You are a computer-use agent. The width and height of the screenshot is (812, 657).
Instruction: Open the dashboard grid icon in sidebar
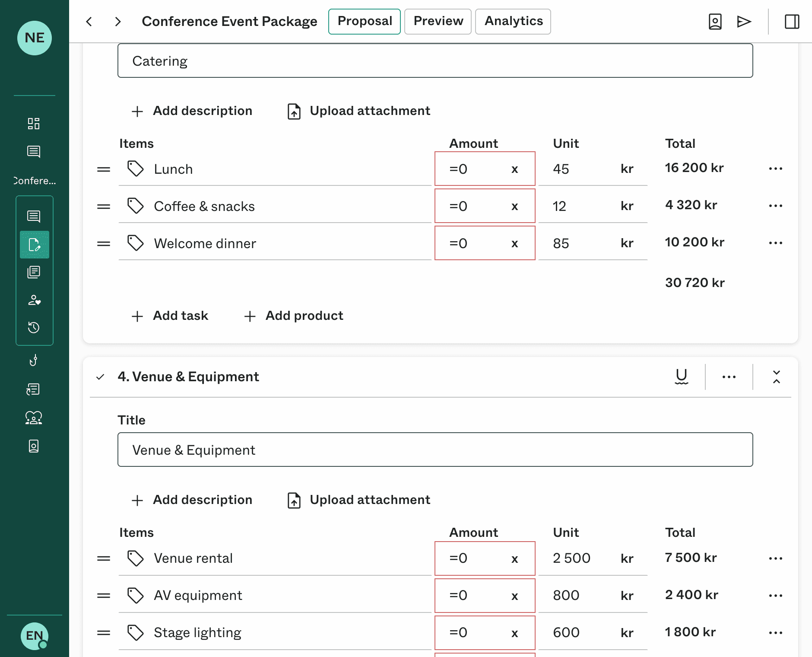[x=34, y=124]
